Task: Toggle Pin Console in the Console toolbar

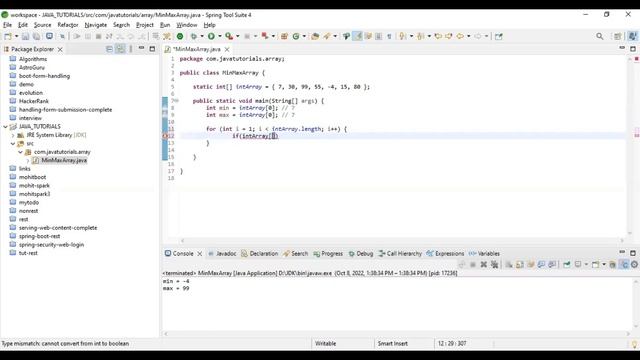Action: pos(567,264)
